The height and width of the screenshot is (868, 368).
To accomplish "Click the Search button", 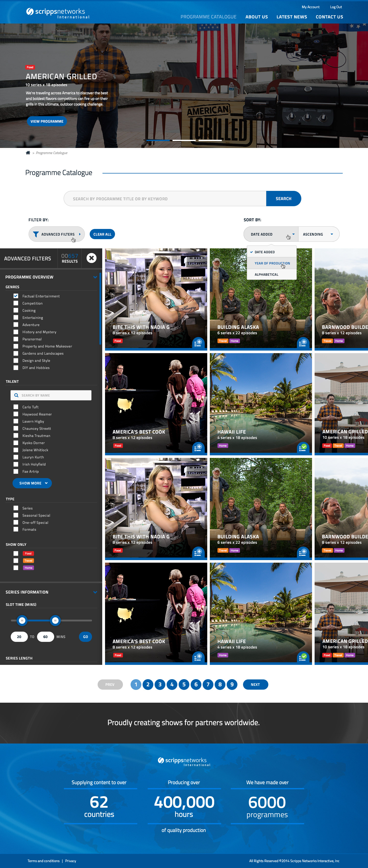I will (x=283, y=199).
